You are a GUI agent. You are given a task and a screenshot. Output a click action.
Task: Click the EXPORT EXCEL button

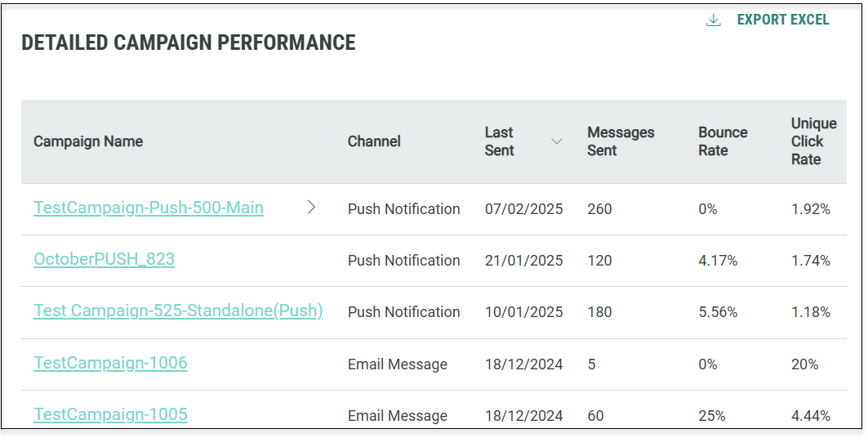tap(782, 20)
